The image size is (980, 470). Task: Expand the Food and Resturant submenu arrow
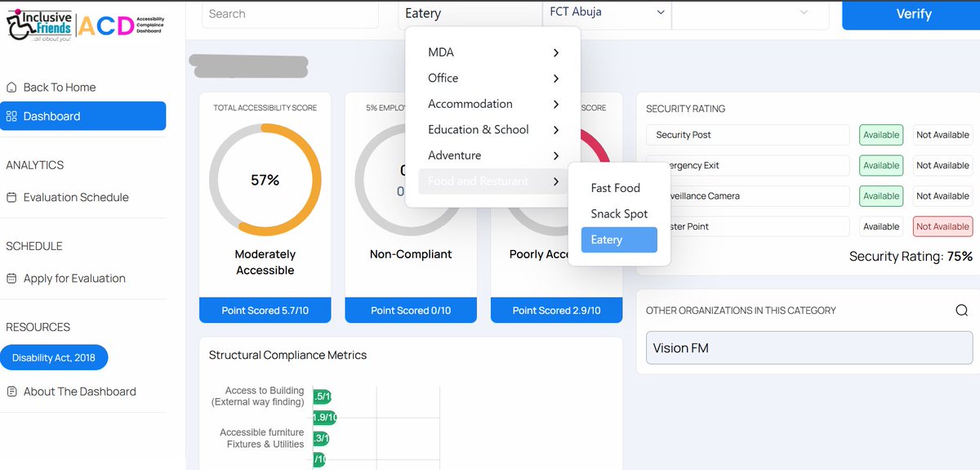pyautogui.click(x=555, y=181)
